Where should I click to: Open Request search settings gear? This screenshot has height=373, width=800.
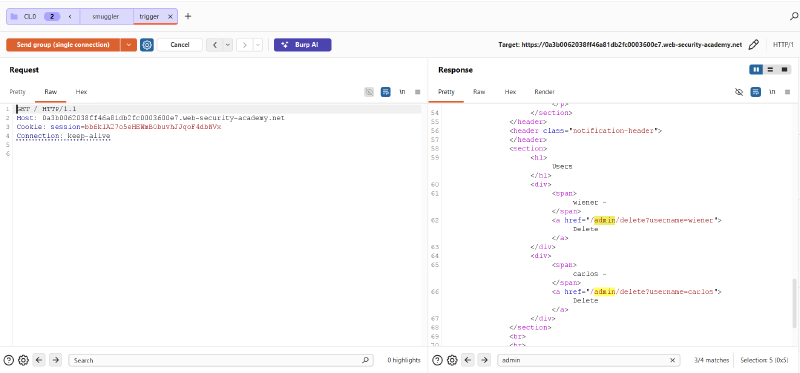(x=23, y=360)
